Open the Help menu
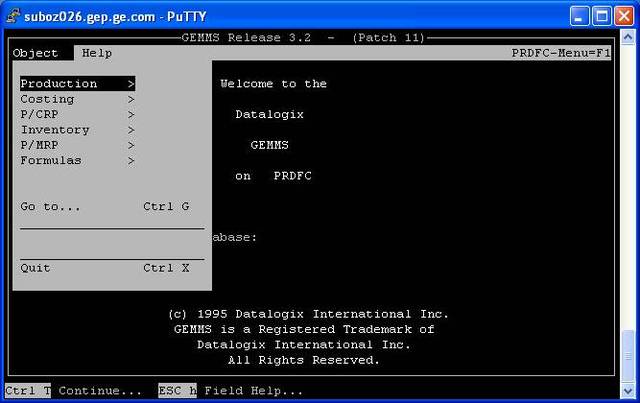The height and width of the screenshot is (403, 640). pyautogui.click(x=97, y=53)
